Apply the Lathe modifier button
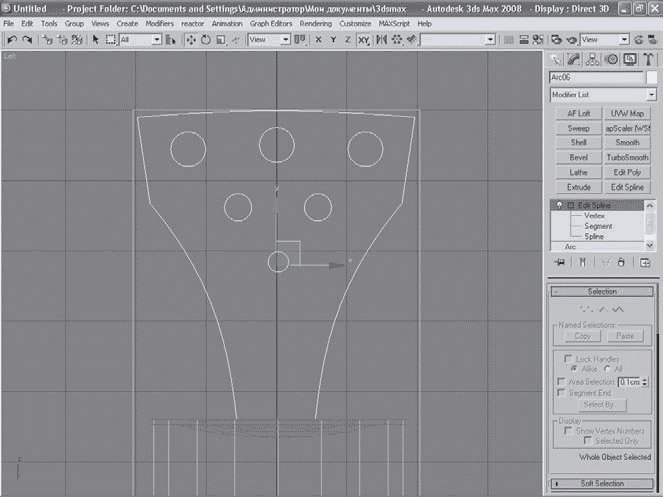The image size is (663, 497). [x=578, y=172]
